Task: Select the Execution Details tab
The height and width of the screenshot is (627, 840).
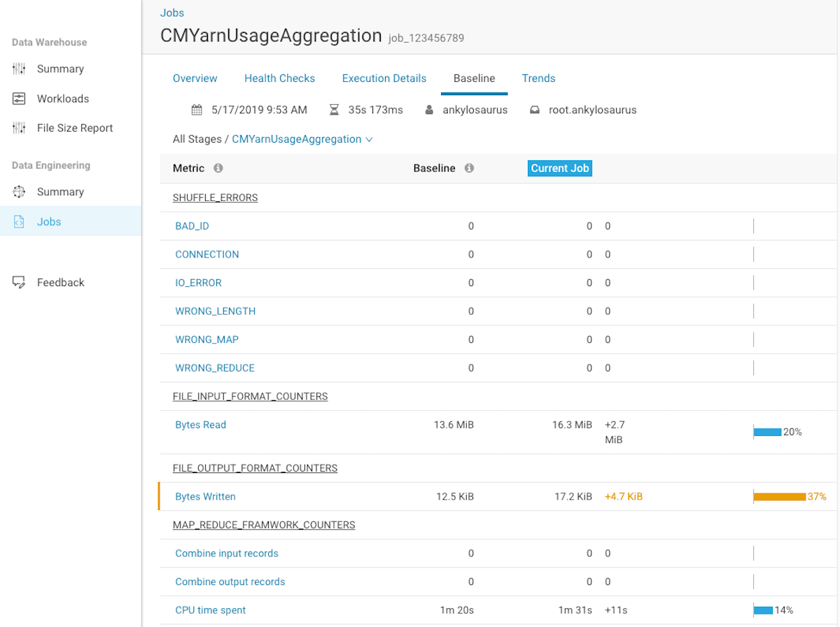Action: (384, 78)
